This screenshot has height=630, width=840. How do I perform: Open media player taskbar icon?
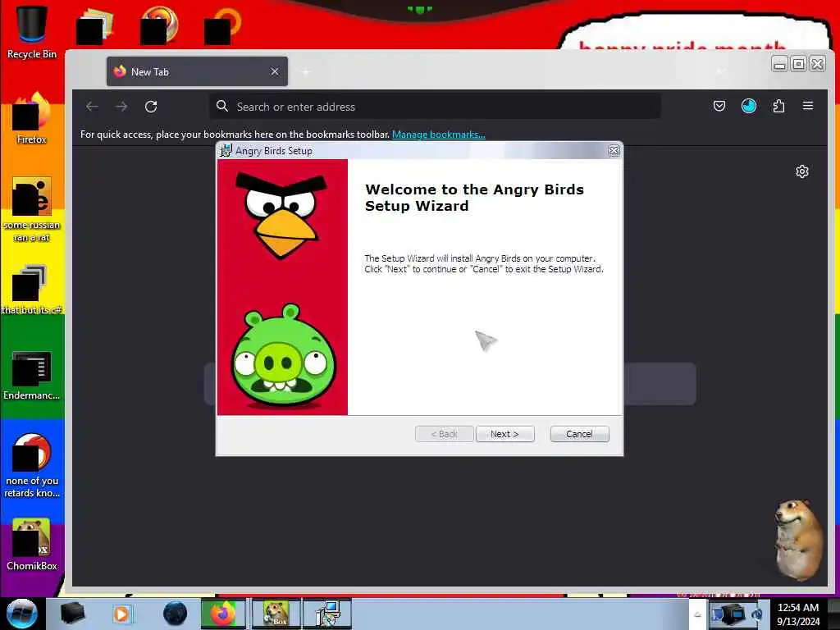(121, 614)
